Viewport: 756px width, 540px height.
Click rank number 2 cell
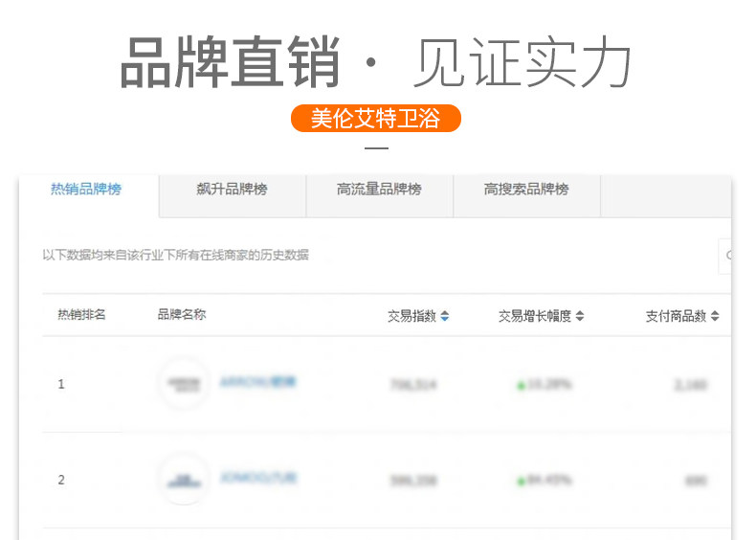(x=61, y=480)
